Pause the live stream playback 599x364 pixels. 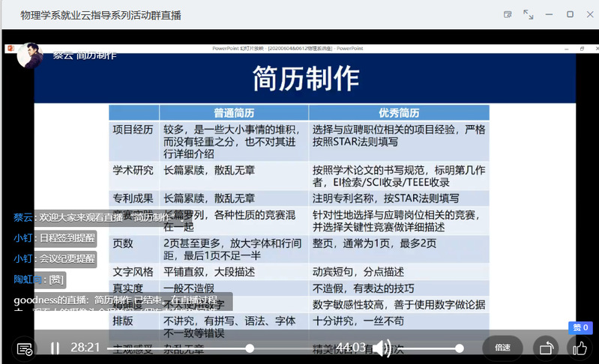click(55, 348)
